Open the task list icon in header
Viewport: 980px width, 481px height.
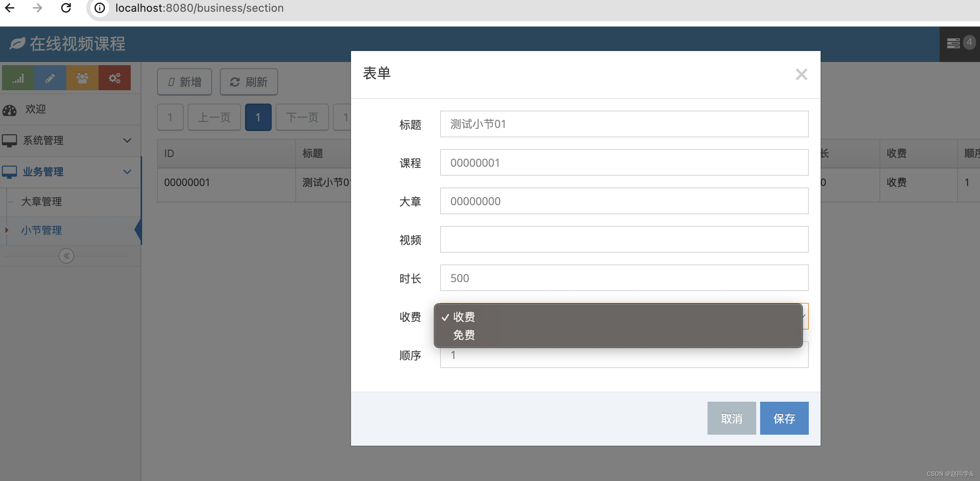[953, 43]
